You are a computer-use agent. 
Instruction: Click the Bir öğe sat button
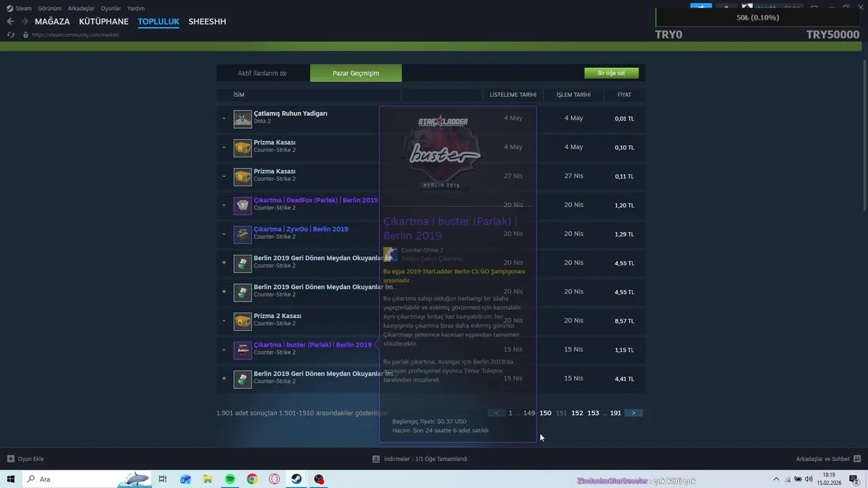[611, 73]
